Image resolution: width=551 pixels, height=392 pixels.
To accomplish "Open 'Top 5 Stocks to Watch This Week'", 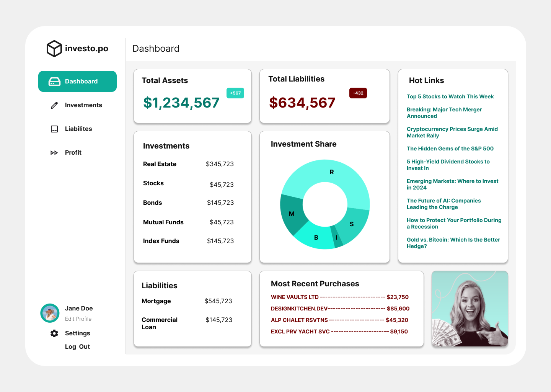I will point(450,96).
